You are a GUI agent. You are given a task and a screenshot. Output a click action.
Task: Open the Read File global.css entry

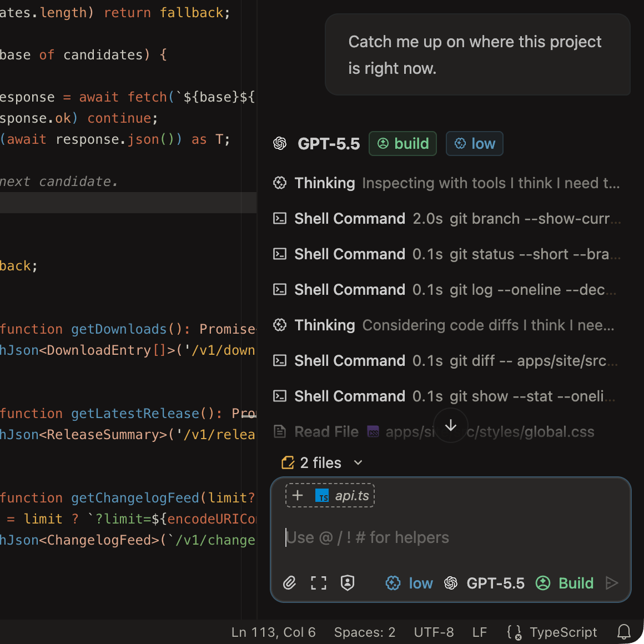(434, 432)
